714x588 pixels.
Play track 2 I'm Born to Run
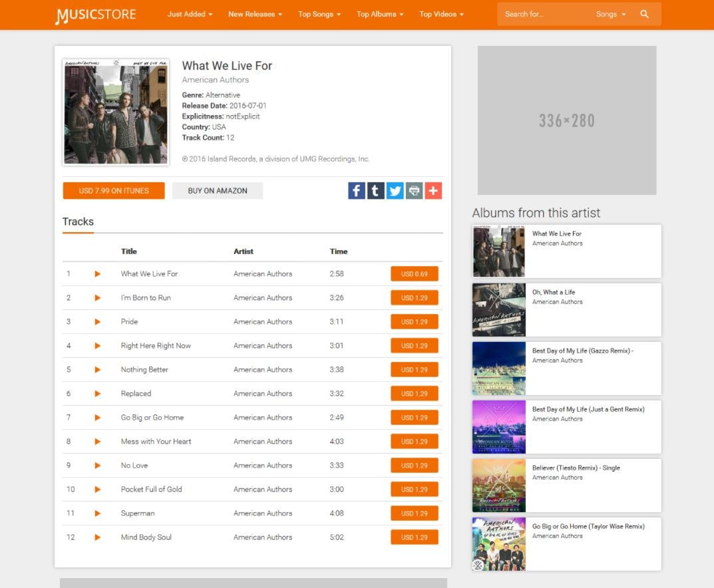(97, 297)
